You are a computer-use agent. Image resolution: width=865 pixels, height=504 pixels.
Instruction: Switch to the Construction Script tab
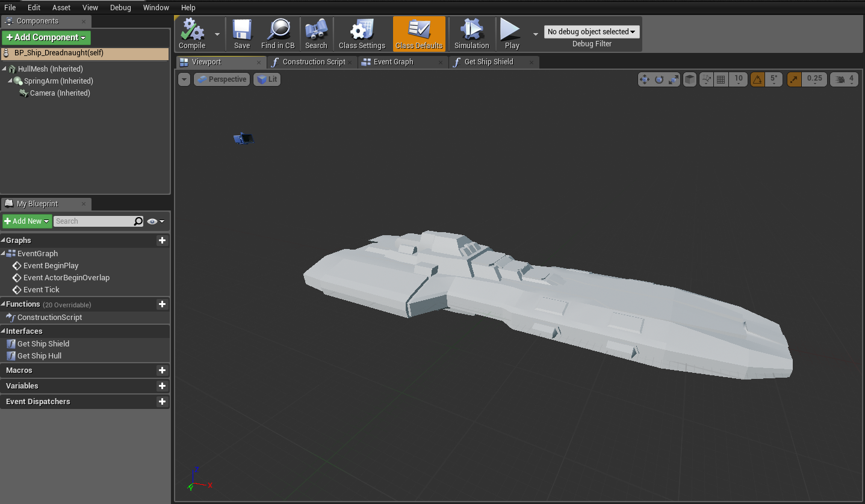(x=312, y=62)
